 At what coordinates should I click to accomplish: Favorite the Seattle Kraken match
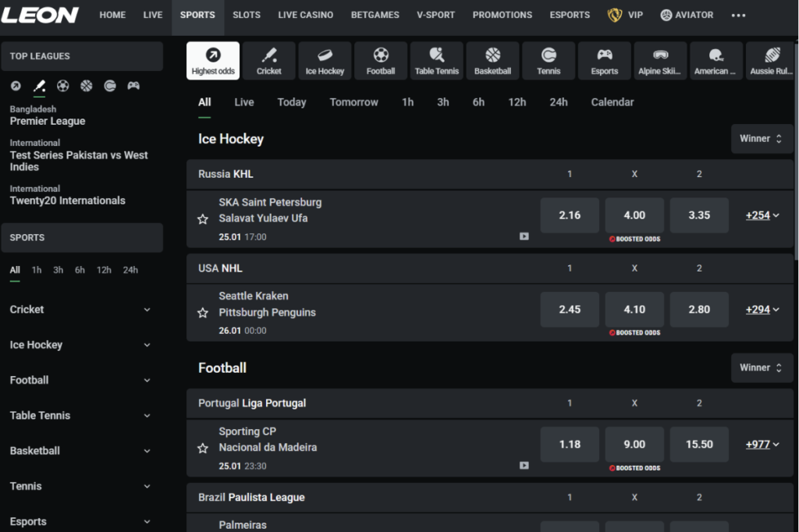[203, 313]
